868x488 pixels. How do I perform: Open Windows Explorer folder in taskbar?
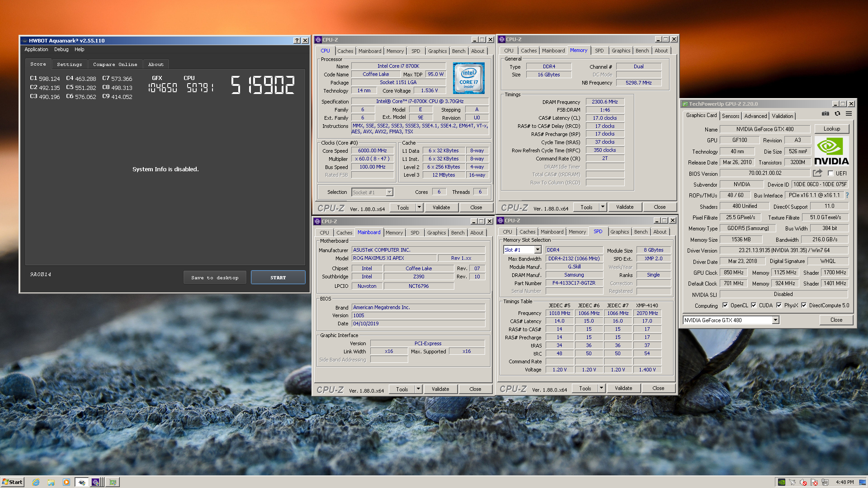click(51, 482)
